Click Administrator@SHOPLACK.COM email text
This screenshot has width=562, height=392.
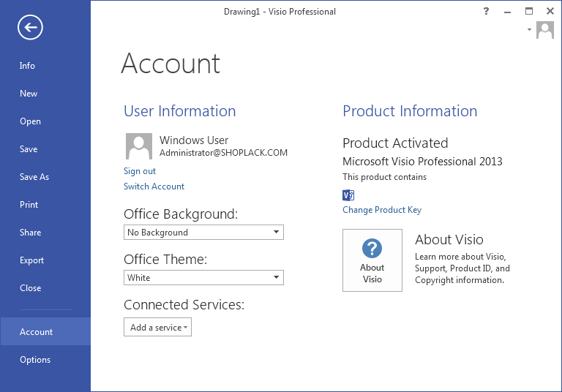tap(223, 153)
